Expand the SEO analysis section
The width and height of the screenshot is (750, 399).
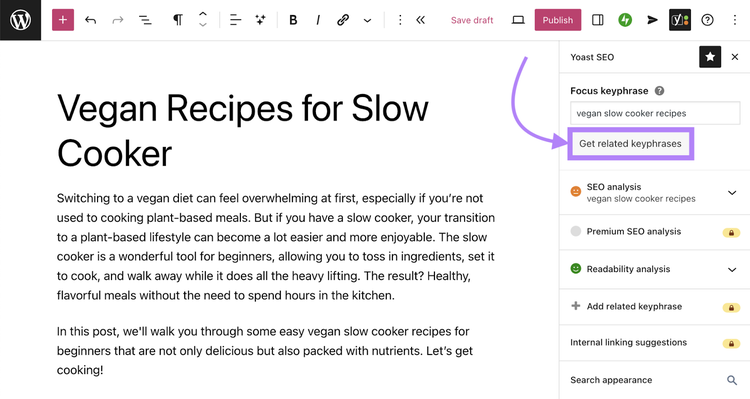[654, 192]
